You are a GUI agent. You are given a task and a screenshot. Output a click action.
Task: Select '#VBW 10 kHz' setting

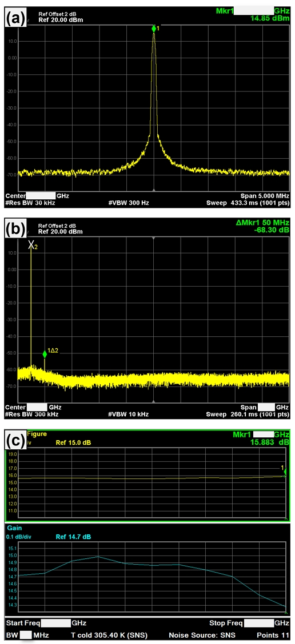pyautogui.click(x=128, y=414)
